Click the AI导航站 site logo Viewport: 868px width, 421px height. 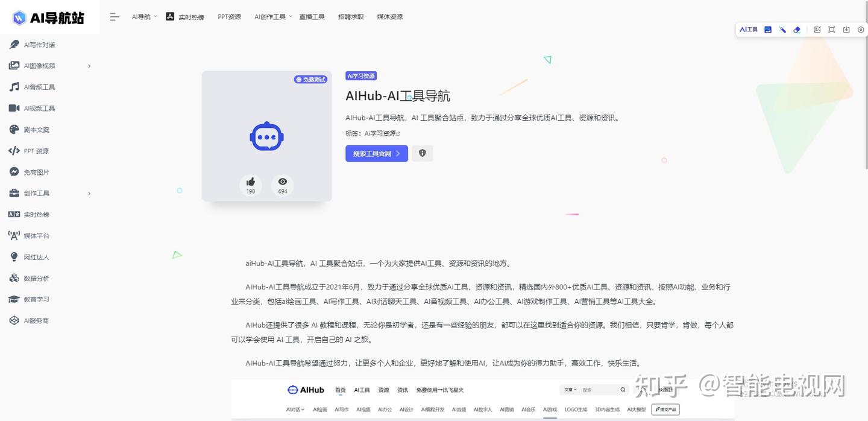tap(48, 17)
